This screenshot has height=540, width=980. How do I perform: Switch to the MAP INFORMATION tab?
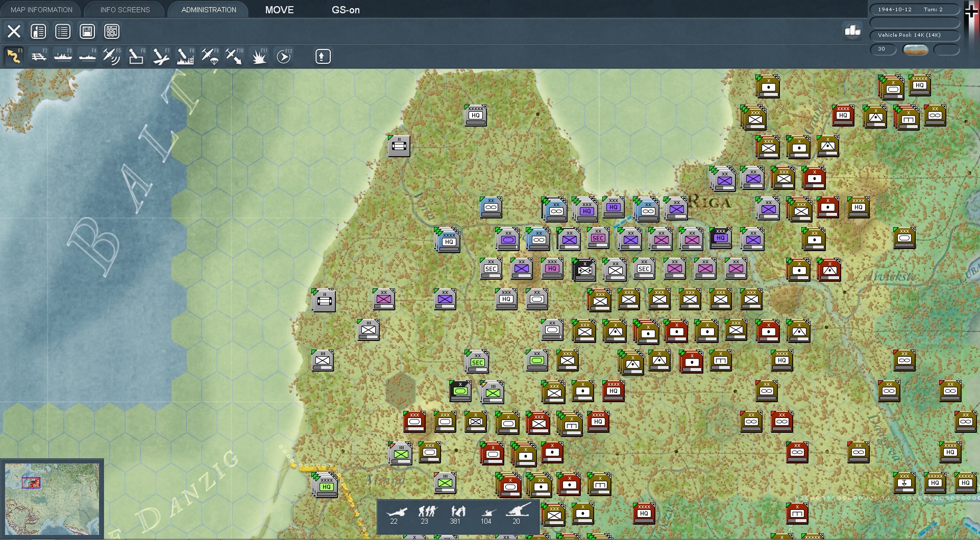[41, 9]
